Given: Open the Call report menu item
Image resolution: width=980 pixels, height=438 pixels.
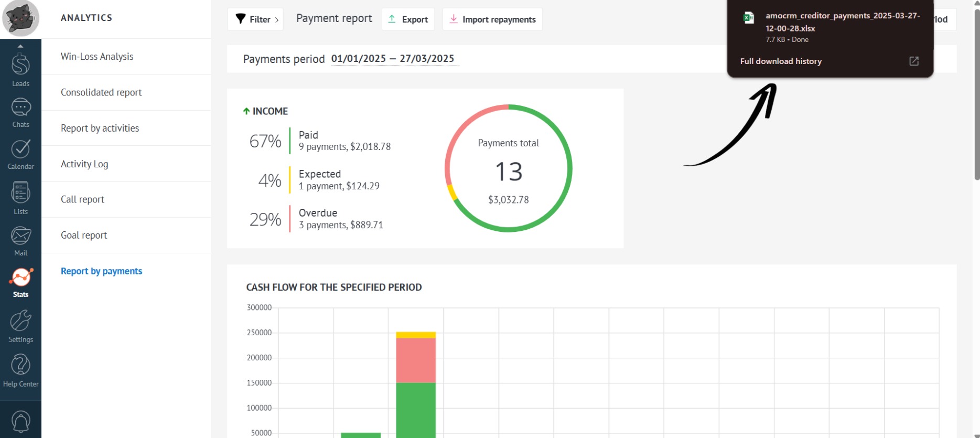Looking at the screenshot, I should pos(82,199).
